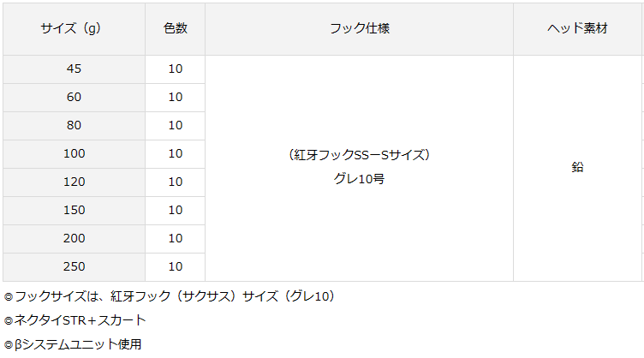
Task: Click the ネクタイSTR+スカート note line
Action: coord(75,320)
